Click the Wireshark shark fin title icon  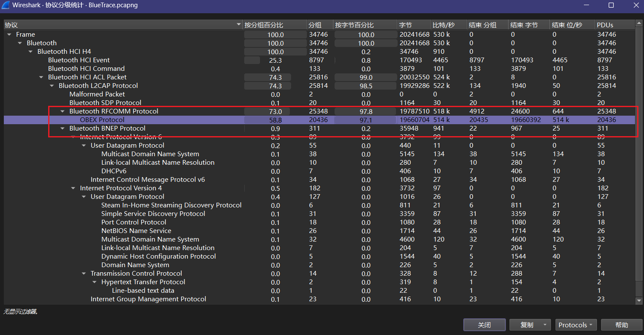6,6
